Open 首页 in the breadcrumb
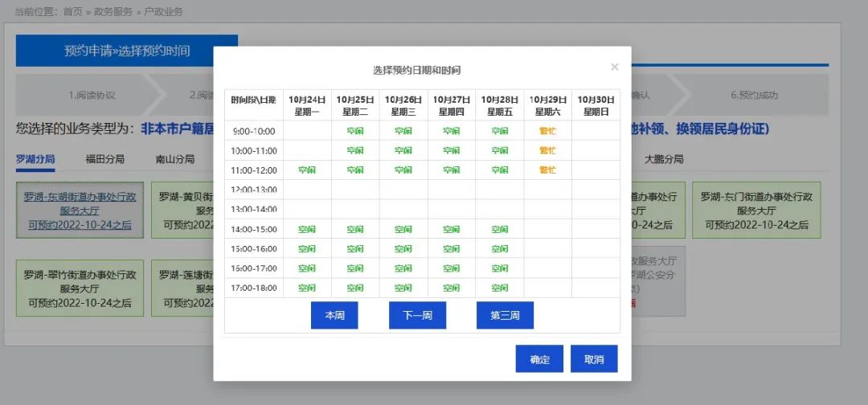The image size is (868, 405). point(72,11)
